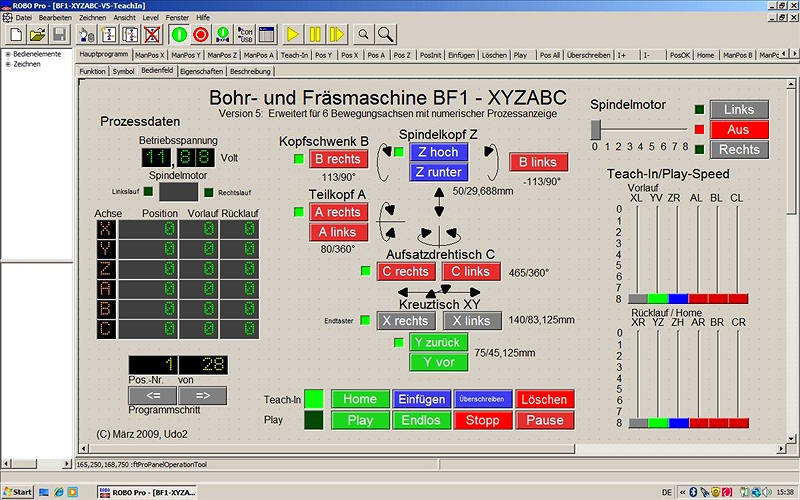
Task: Create a new subprogram via toolbar icon
Action: pos(109,35)
